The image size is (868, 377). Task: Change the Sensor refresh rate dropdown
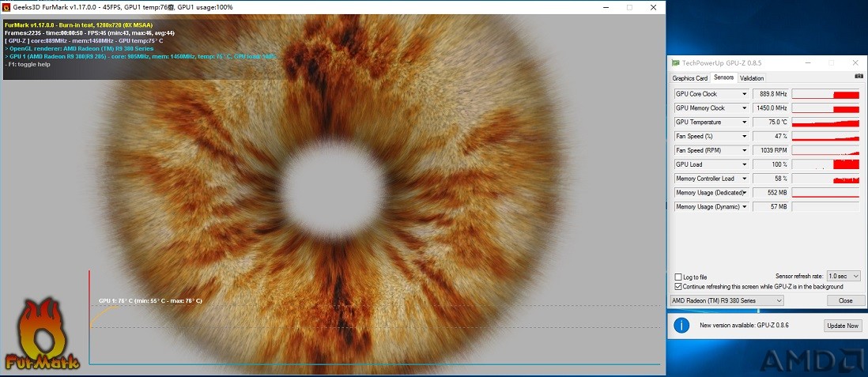[843, 276]
